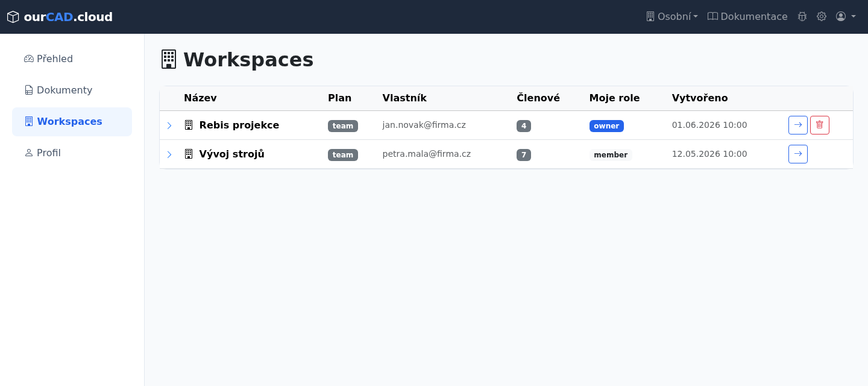Click owner email petra.mala@firma.cz
868x386 pixels.
tap(427, 154)
